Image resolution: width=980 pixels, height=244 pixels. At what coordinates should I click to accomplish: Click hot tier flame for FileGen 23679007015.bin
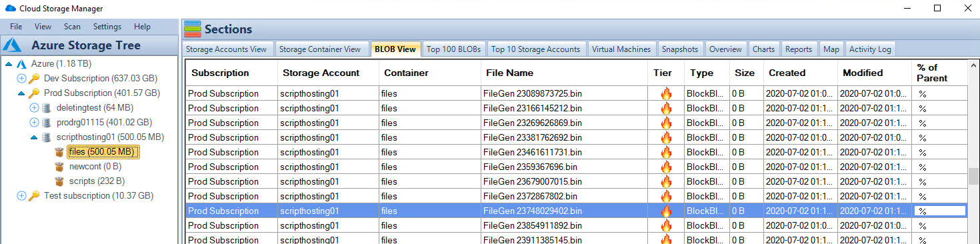point(666,182)
